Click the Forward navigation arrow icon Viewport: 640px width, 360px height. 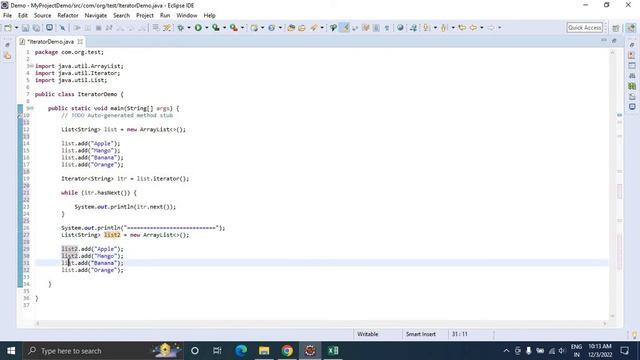491,28
